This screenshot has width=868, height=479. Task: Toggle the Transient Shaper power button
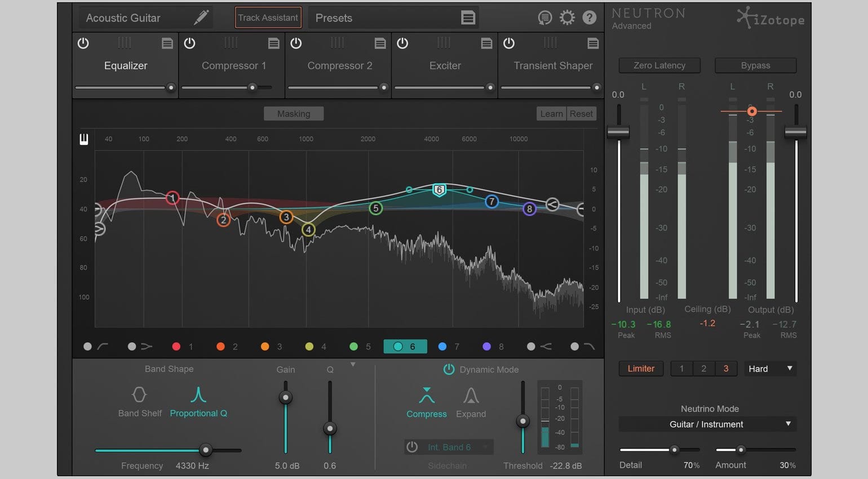[509, 43]
